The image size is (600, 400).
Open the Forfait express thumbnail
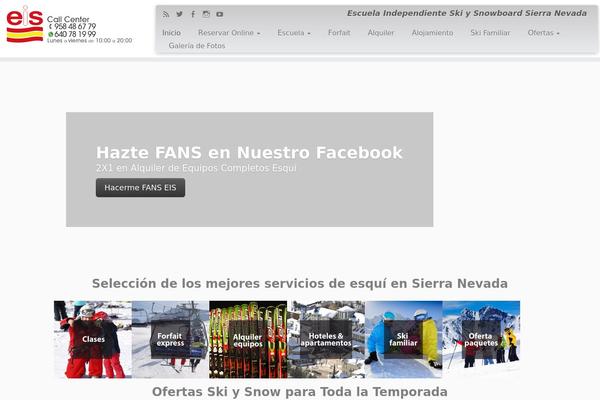click(170, 339)
